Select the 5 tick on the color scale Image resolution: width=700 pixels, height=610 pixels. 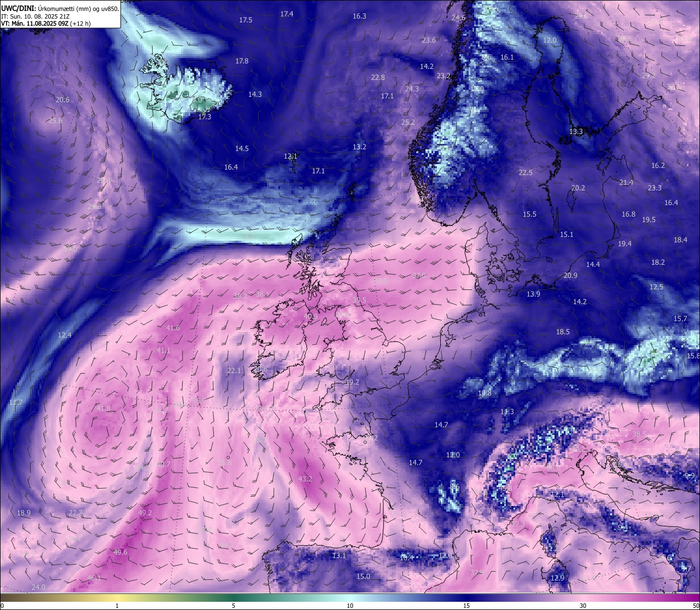234,606
